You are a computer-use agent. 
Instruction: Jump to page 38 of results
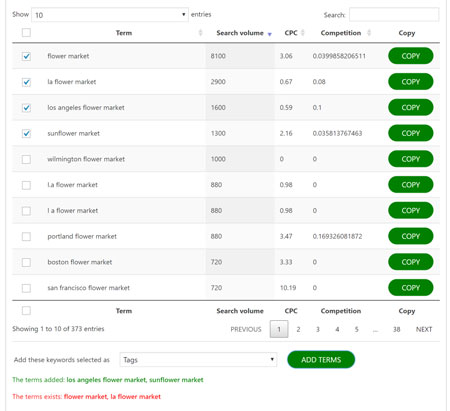point(396,329)
